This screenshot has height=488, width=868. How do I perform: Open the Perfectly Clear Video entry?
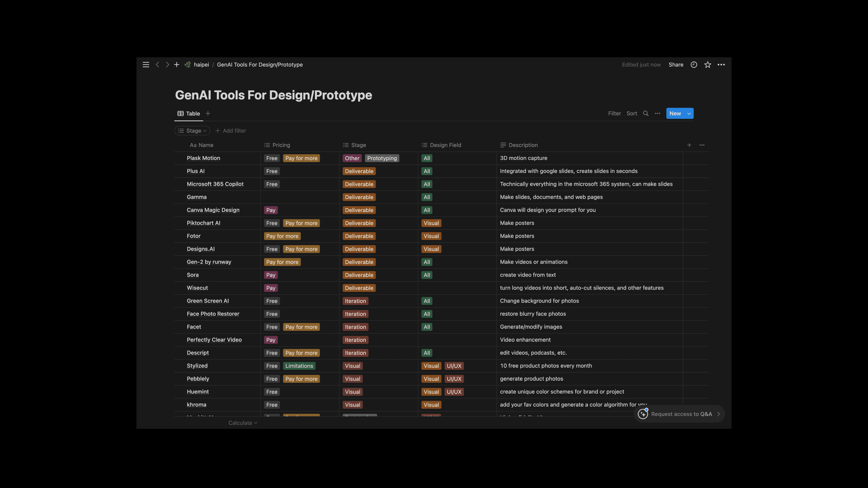pos(214,340)
